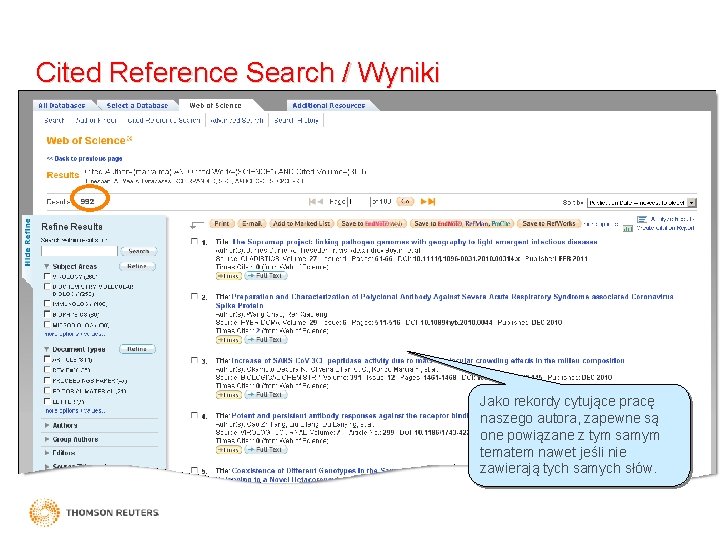Expand the Group Authors refine section
Screen dimensions: 720x540
click(47, 439)
